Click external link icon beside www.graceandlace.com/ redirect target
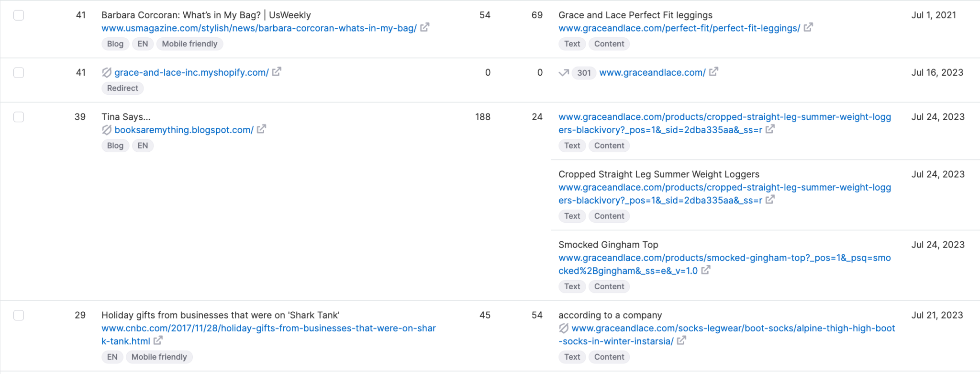The height and width of the screenshot is (374, 980). click(x=713, y=72)
